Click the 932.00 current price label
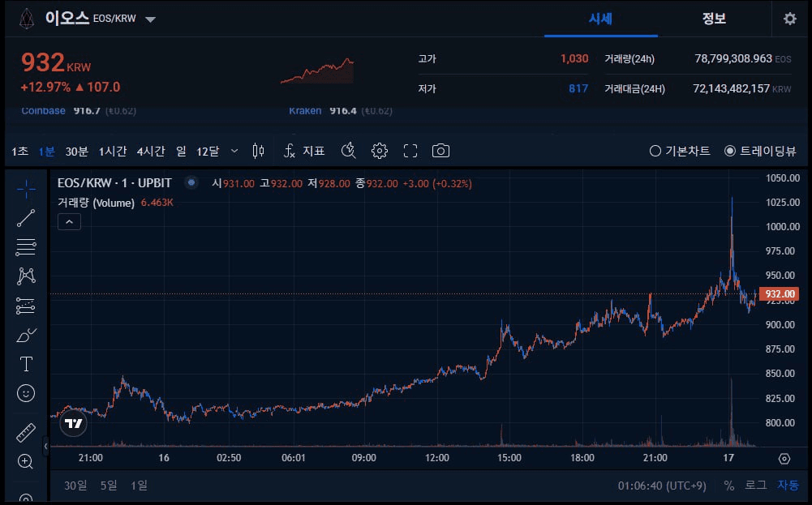Image resolution: width=812 pixels, height=505 pixels. tap(780, 294)
